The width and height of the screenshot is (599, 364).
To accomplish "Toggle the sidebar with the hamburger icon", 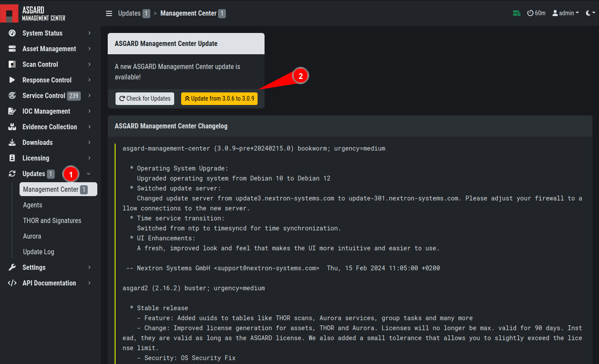I will 109,13.
